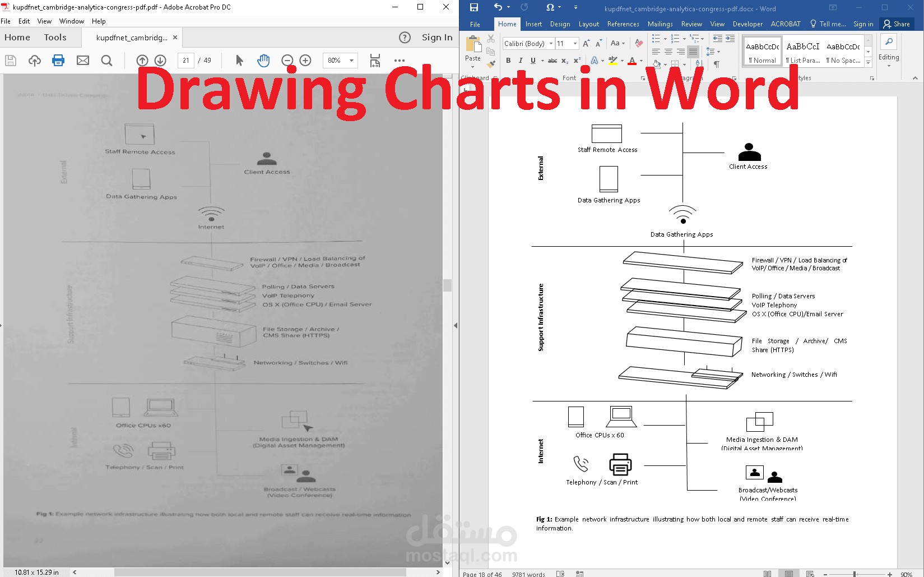The height and width of the screenshot is (577, 924).
Task: Open the Acrobat 80% zoom dropdown
Action: point(351,61)
